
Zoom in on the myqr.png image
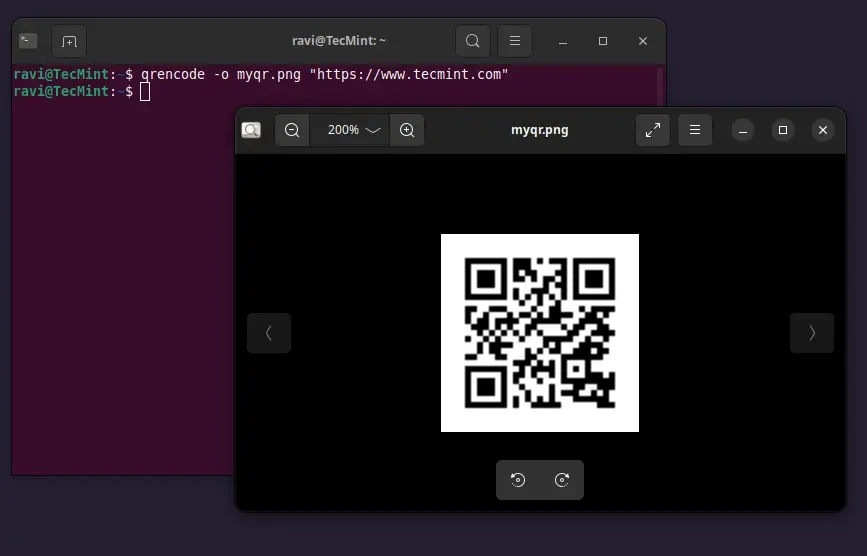[x=407, y=130]
